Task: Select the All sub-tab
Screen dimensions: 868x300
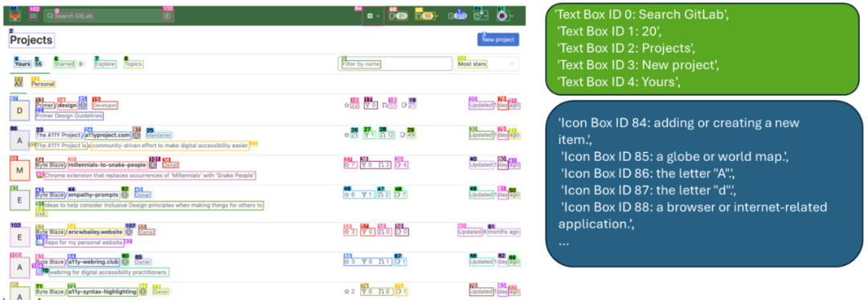Action: 18,84
